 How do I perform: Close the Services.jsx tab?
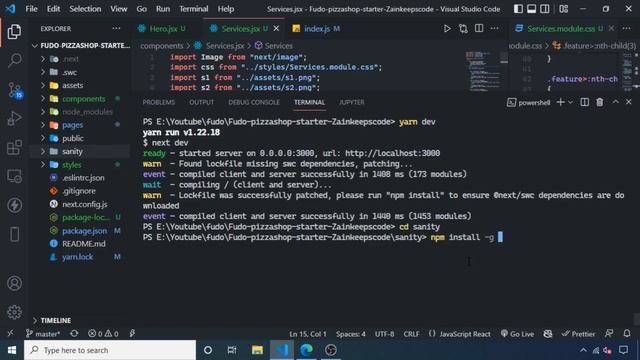tap(276, 29)
